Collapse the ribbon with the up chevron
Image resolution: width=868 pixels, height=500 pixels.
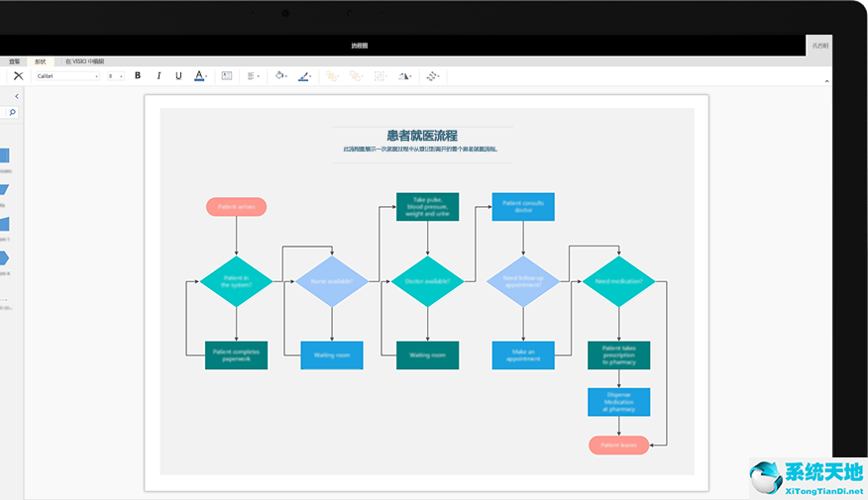coord(826,81)
